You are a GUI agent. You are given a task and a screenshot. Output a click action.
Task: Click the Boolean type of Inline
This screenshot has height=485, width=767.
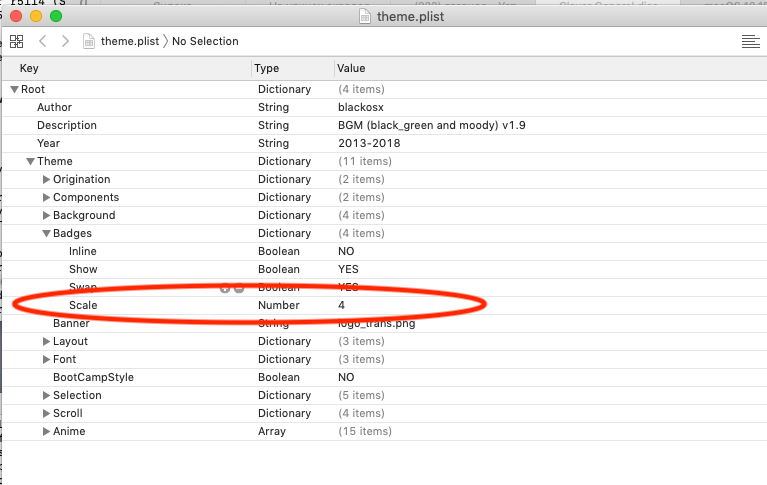click(279, 252)
